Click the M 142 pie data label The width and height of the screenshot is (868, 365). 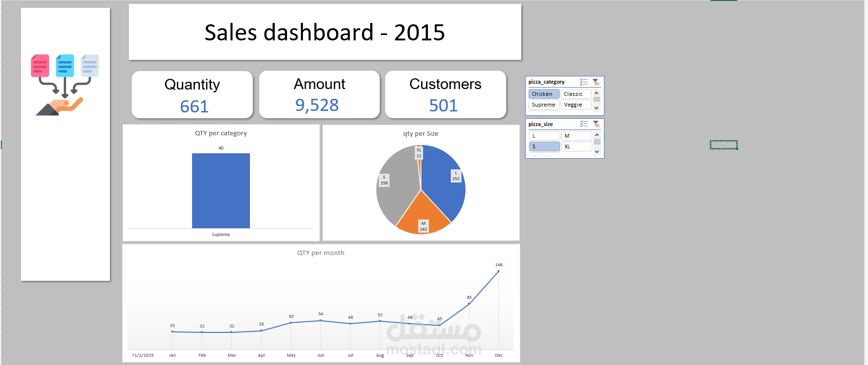(x=424, y=226)
